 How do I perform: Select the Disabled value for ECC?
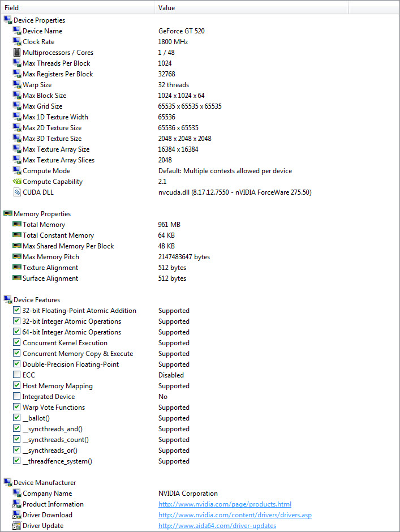click(x=171, y=375)
